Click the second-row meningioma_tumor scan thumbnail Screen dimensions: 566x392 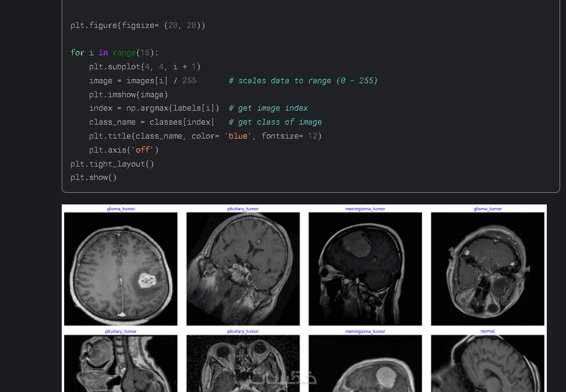pos(365,363)
